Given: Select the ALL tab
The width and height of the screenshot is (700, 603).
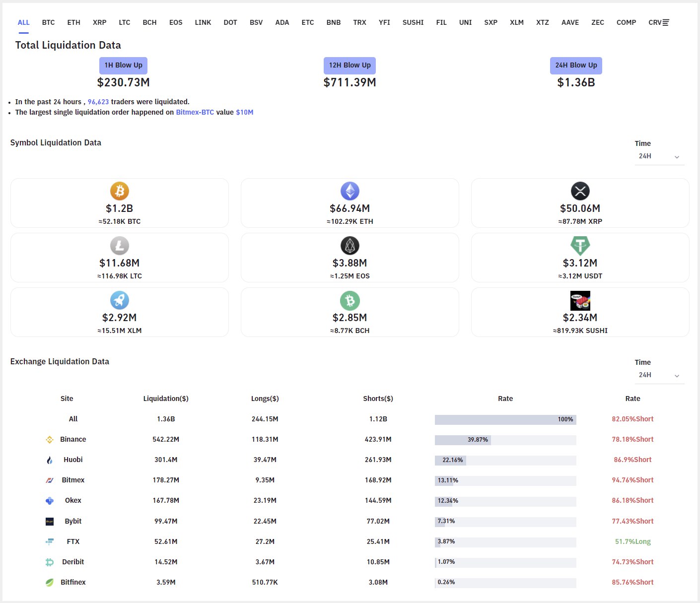Looking at the screenshot, I should [x=24, y=22].
